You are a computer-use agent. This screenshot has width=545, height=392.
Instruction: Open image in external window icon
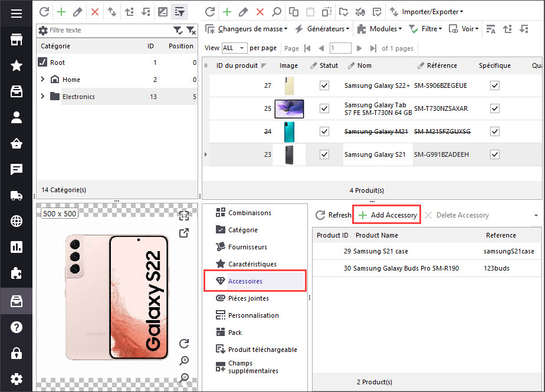pos(184,233)
